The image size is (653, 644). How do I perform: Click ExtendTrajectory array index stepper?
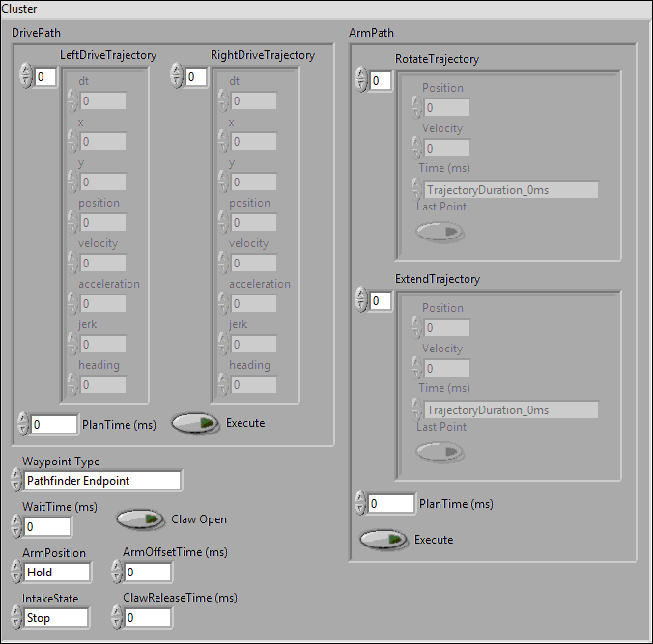[x=360, y=299]
